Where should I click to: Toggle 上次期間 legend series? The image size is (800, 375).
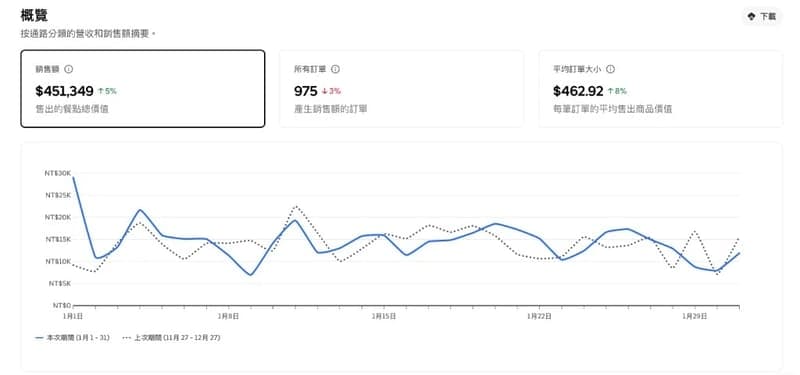(171, 338)
